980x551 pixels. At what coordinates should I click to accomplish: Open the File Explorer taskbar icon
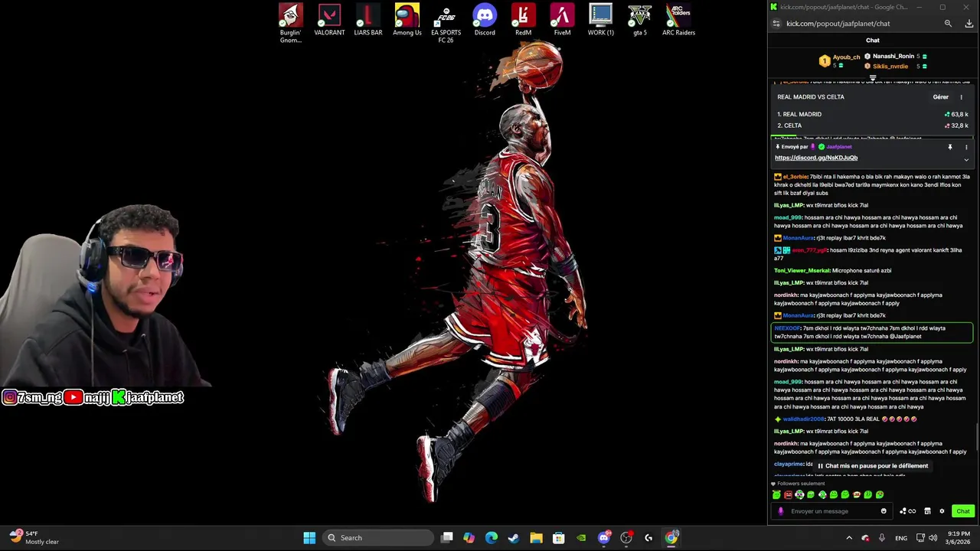pyautogui.click(x=536, y=538)
